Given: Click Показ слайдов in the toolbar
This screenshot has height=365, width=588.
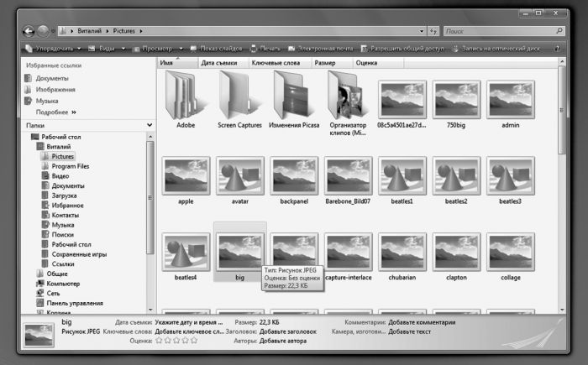Looking at the screenshot, I should pyautogui.click(x=215, y=48).
